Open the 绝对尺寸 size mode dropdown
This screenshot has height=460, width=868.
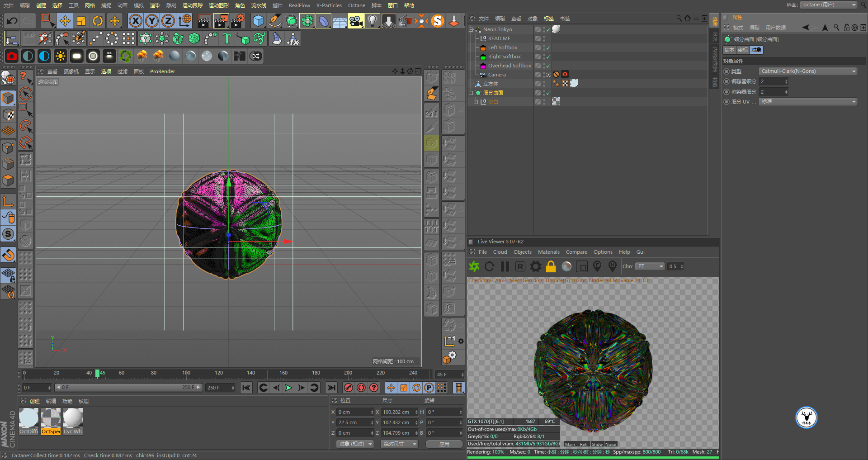coord(399,444)
